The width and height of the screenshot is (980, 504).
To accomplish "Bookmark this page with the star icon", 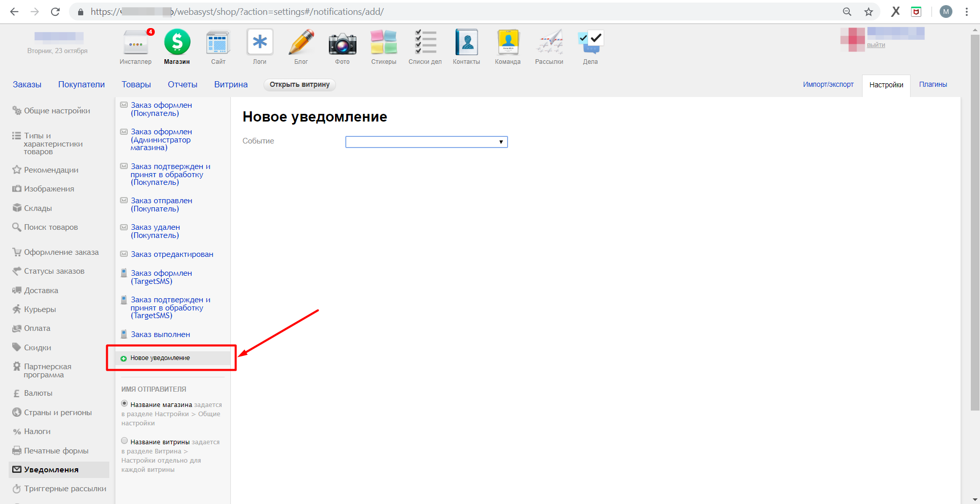I will (869, 12).
